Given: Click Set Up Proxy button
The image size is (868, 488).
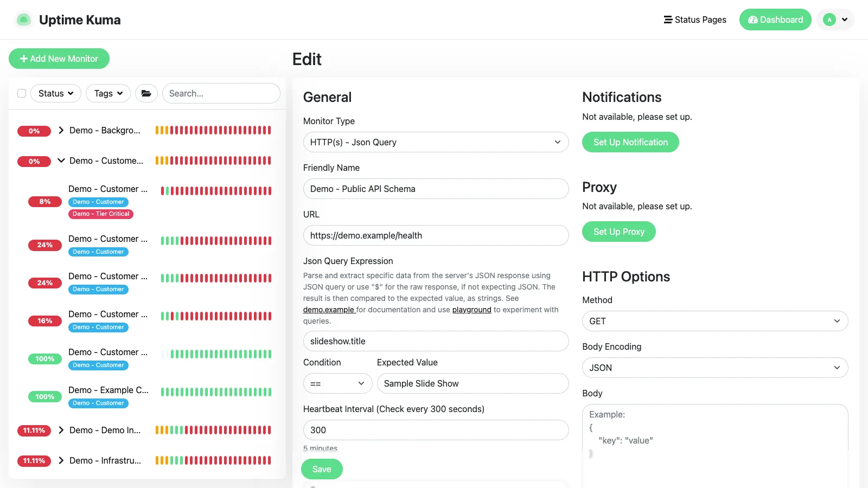Looking at the screenshot, I should click(619, 232).
